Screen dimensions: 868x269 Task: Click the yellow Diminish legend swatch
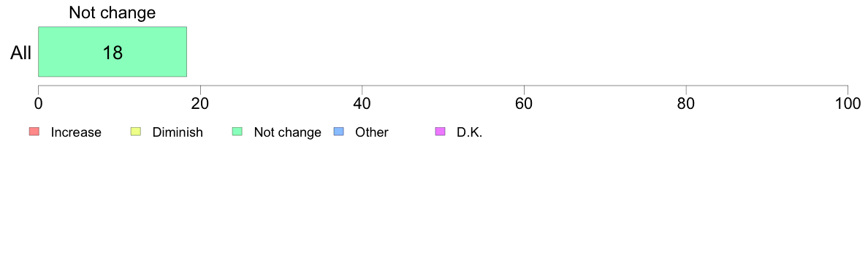point(136,132)
